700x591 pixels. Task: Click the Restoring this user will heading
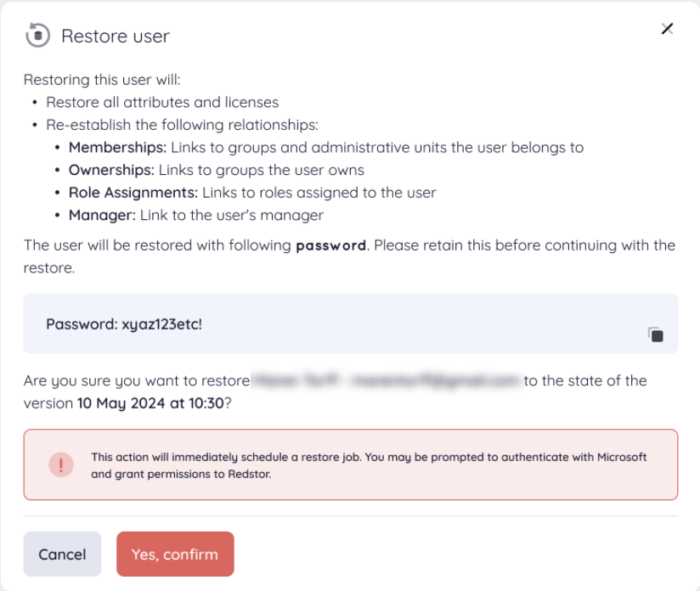[102, 80]
